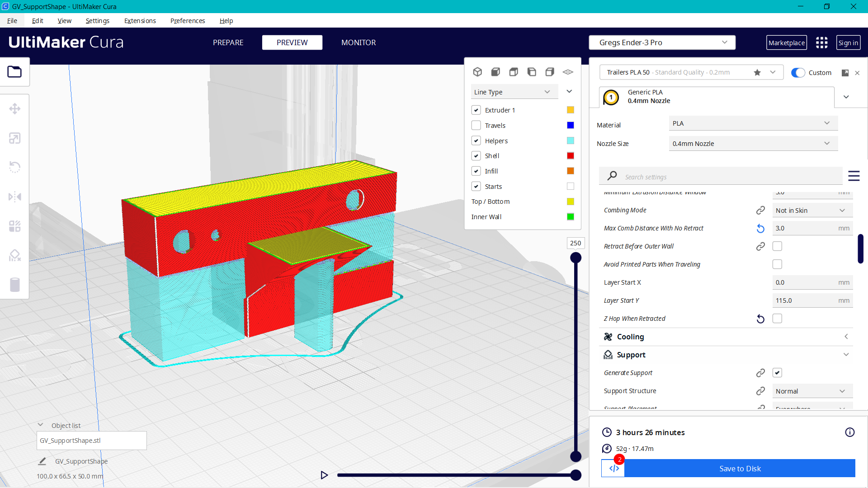Click the layer view eye icon
The height and width of the screenshot is (488, 868).
point(568,72)
